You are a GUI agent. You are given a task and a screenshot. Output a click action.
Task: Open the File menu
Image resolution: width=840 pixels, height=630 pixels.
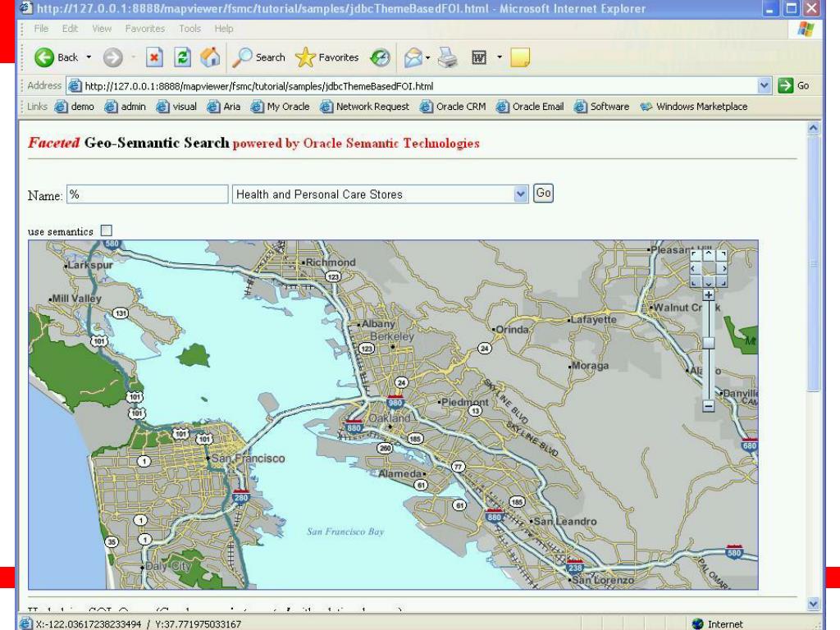point(41,29)
